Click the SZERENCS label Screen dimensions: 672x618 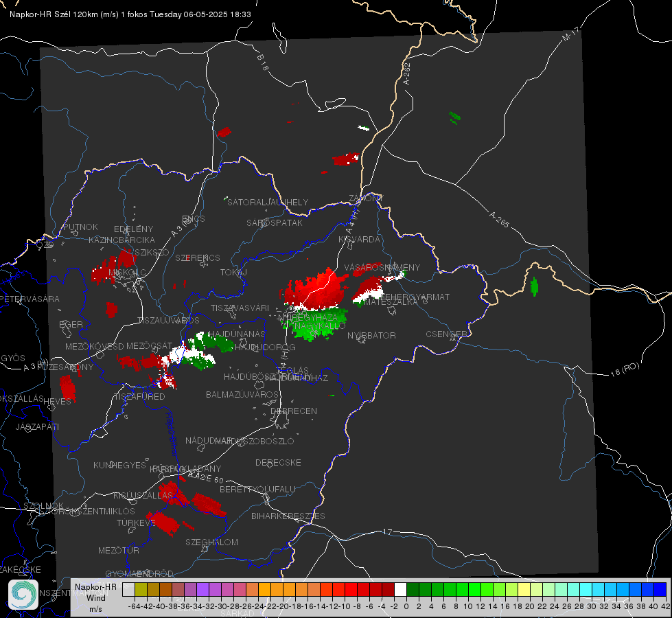pyautogui.click(x=198, y=257)
